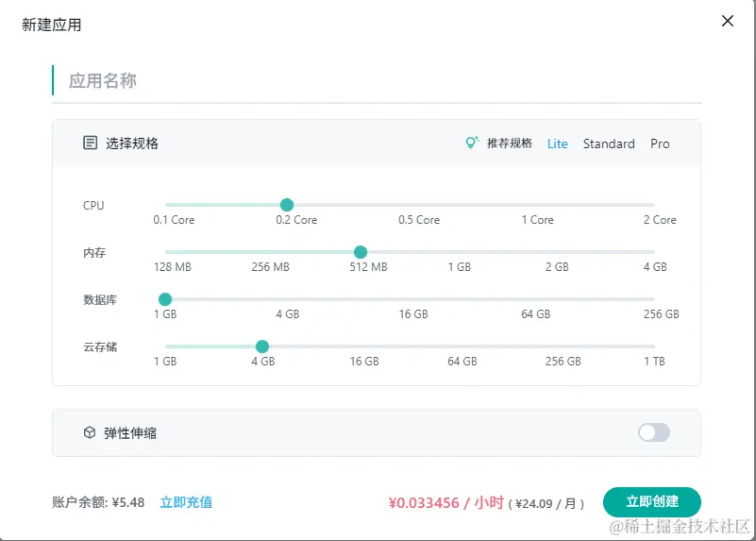The image size is (756, 541).
Task: Close the 新建应用 dialog
Action: point(727,22)
